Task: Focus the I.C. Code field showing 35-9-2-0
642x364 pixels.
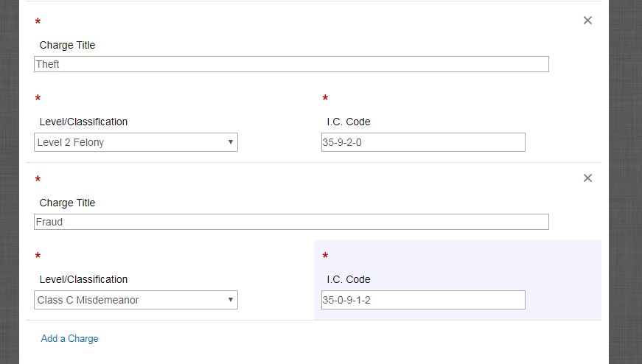Action: [x=423, y=142]
